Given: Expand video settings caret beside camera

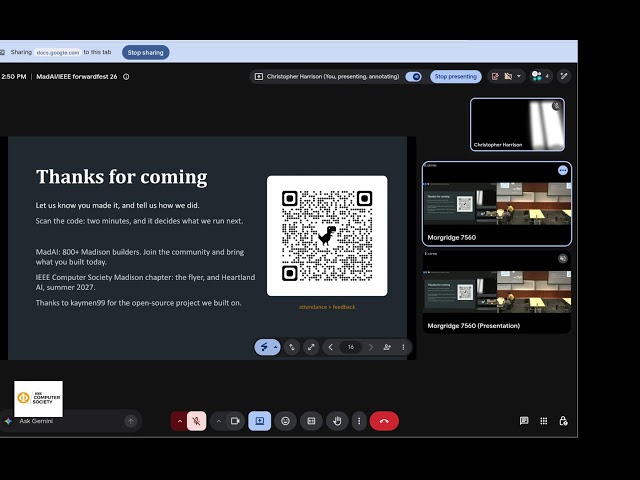Looking at the screenshot, I should [219, 421].
